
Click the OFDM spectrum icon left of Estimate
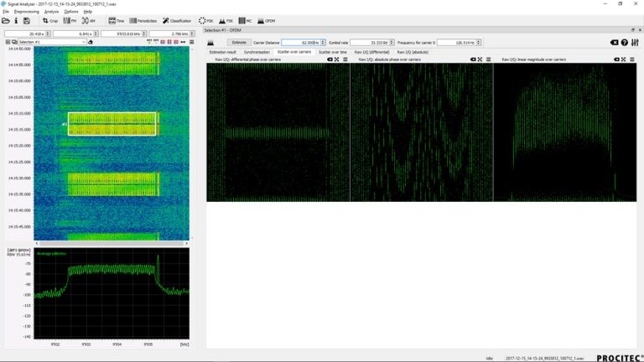(x=210, y=43)
